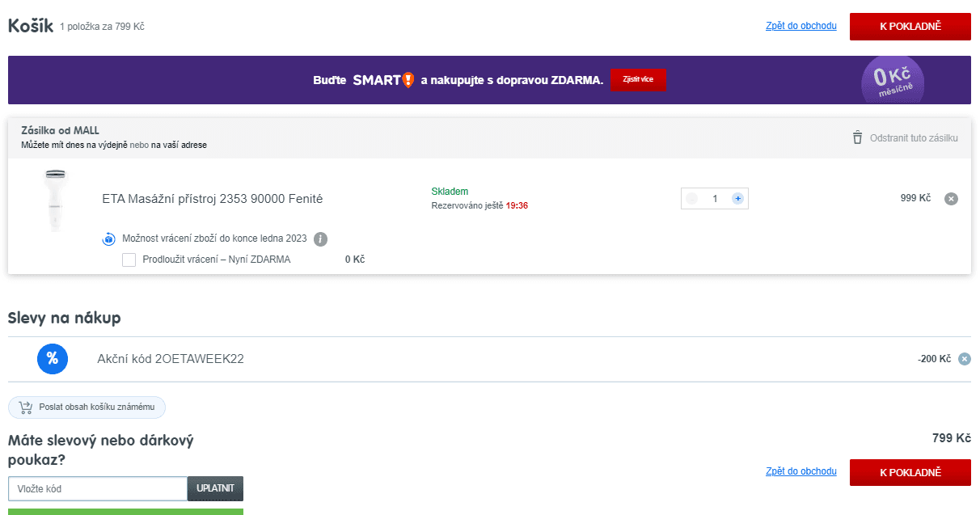
Task: Remove promo code 2OETAWEEK22 with x icon
Action: tap(964, 359)
